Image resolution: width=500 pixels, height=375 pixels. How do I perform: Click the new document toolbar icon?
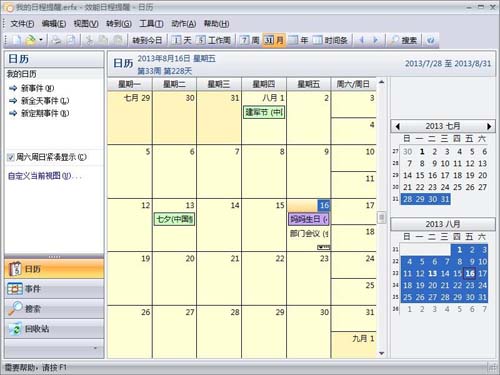(x=17, y=40)
